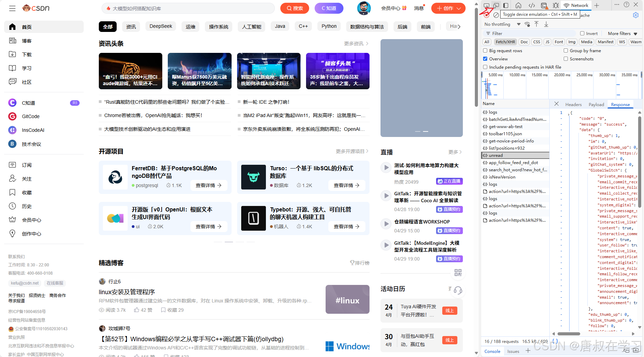Image resolution: width=644 pixels, height=357 pixels.
Task: Click the CSDN logo
Action: pos(36,8)
